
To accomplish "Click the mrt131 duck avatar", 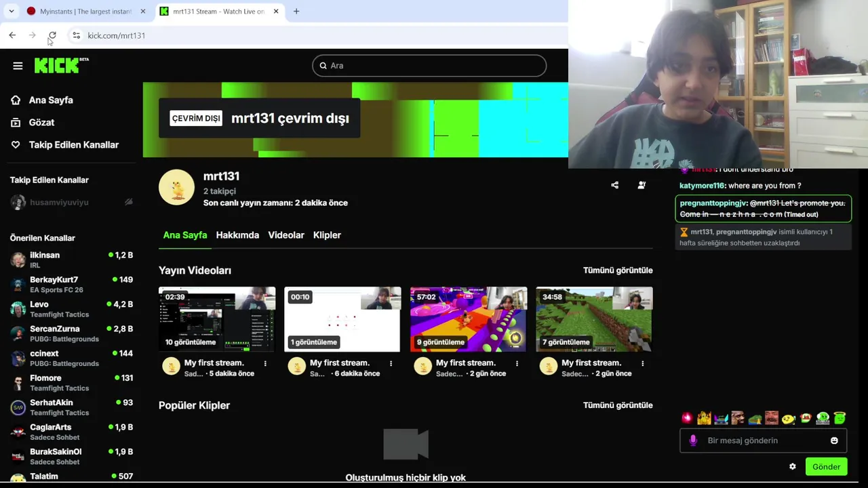I will pos(176,187).
